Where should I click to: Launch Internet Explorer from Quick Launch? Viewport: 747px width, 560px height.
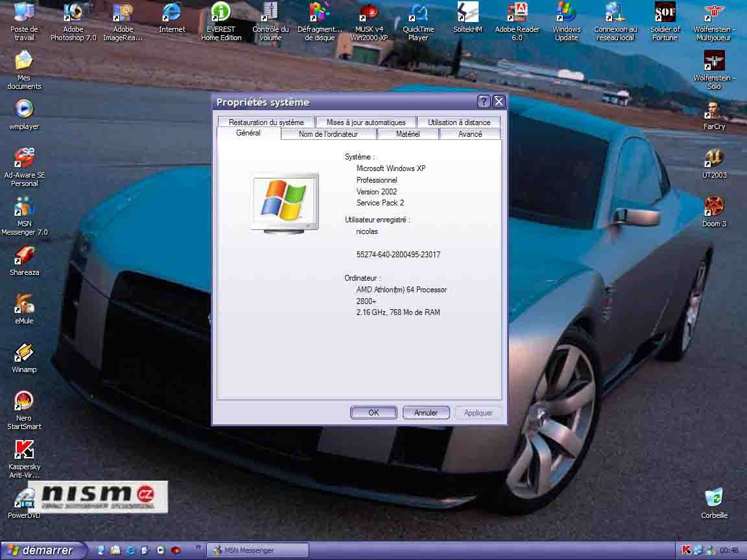tap(130, 550)
